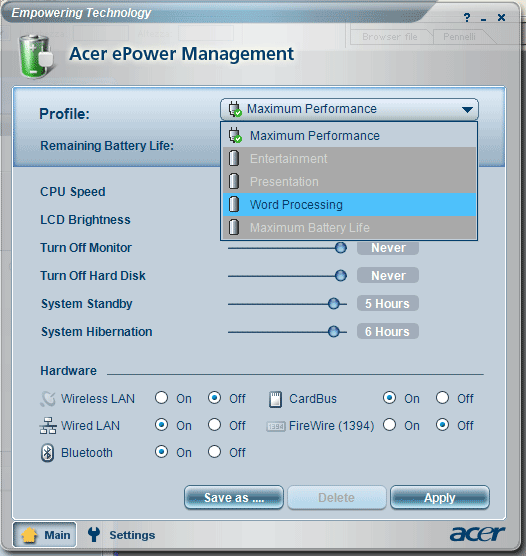Viewport: 526px width, 556px height.
Task: Click the Save as .... button
Action: point(234,497)
